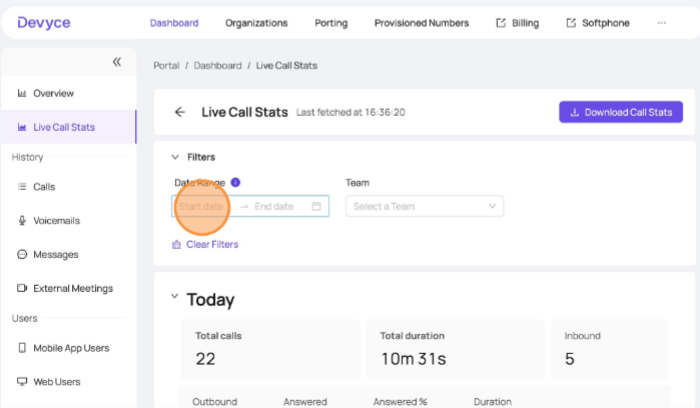The image size is (700, 408).
Task: Click the Devyce logo
Action: pyautogui.click(x=44, y=22)
